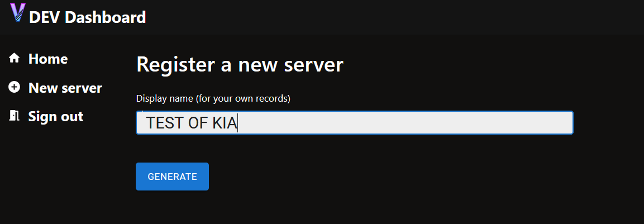Screen dimensions: 644x224
Task: Click the "Display name (for your own records)" label
Action: 213,99
